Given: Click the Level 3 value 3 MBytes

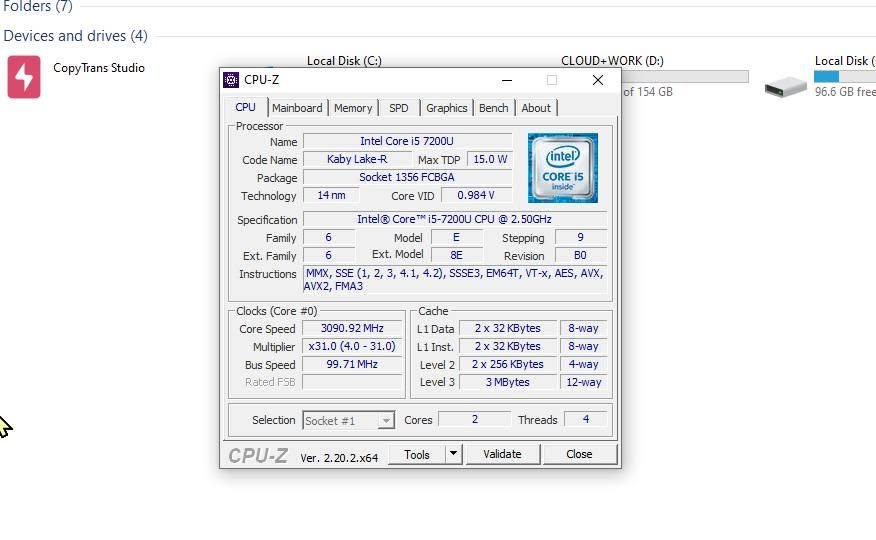Looking at the screenshot, I should click(507, 382).
